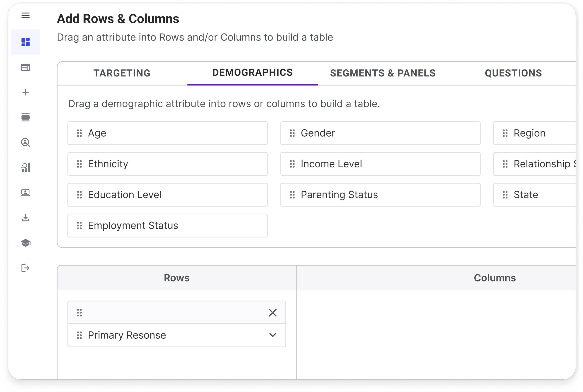This screenshot has width=583, height=392.
Task: Select the Relationship attribute chip
Action: coord(535,164)
